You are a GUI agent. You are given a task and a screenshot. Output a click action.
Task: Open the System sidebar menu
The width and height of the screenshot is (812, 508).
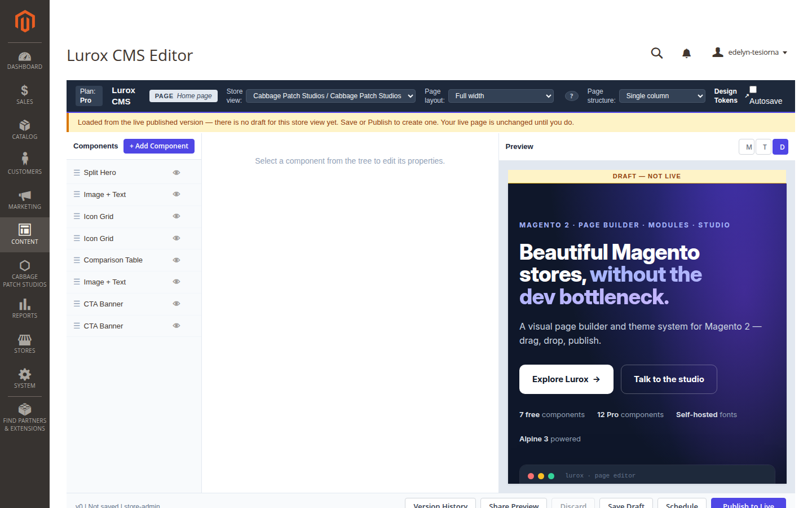[25, 379]
